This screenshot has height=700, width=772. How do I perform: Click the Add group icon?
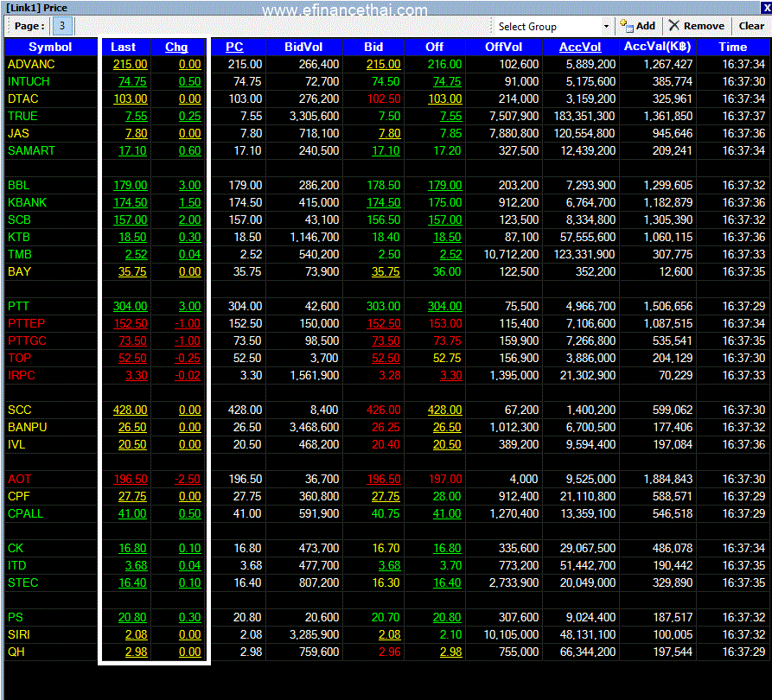coord(626,26)
